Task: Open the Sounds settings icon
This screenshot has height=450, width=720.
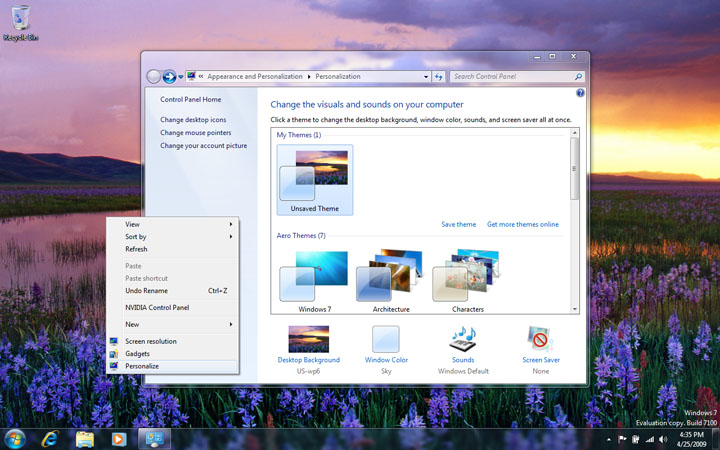Action: tap(462, 339)
